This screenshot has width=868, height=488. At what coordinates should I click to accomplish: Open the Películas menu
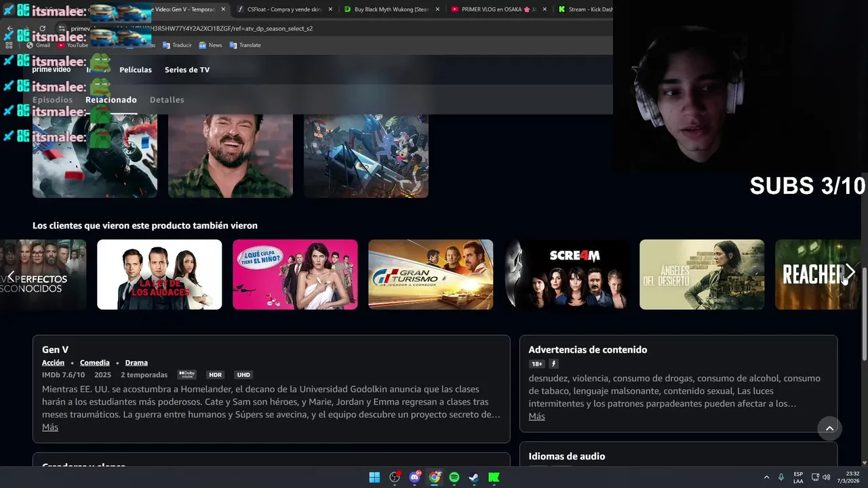coord(136,70)
